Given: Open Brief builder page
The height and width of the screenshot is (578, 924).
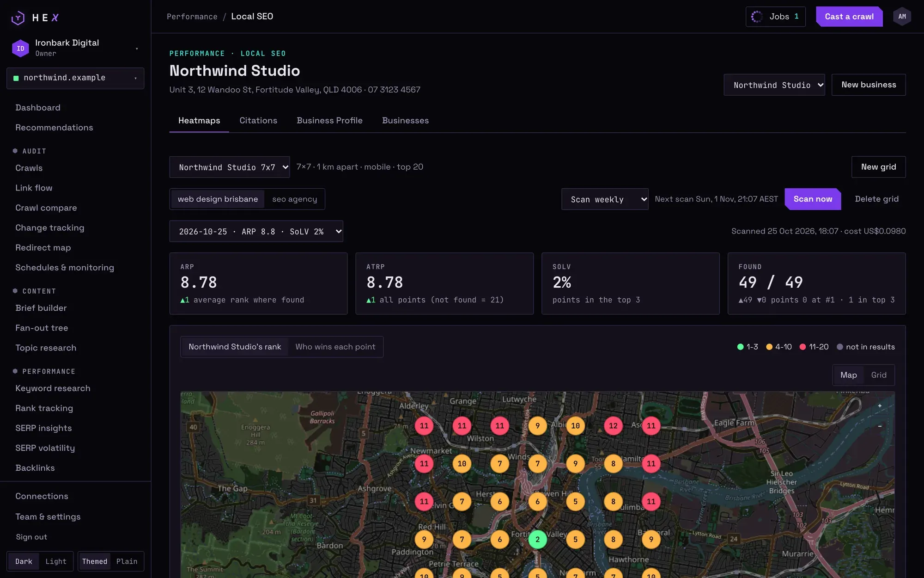Looking at the screenshot, I should [41, 308].
